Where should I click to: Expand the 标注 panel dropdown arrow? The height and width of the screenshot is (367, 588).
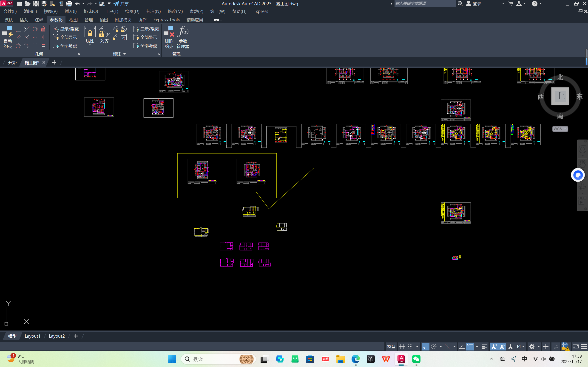[125, 54]
